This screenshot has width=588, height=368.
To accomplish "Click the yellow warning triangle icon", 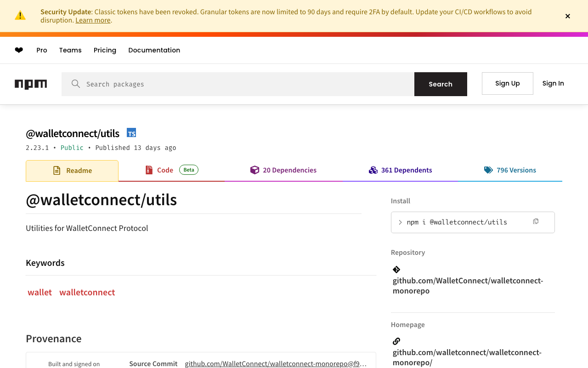I will point(20,16).
